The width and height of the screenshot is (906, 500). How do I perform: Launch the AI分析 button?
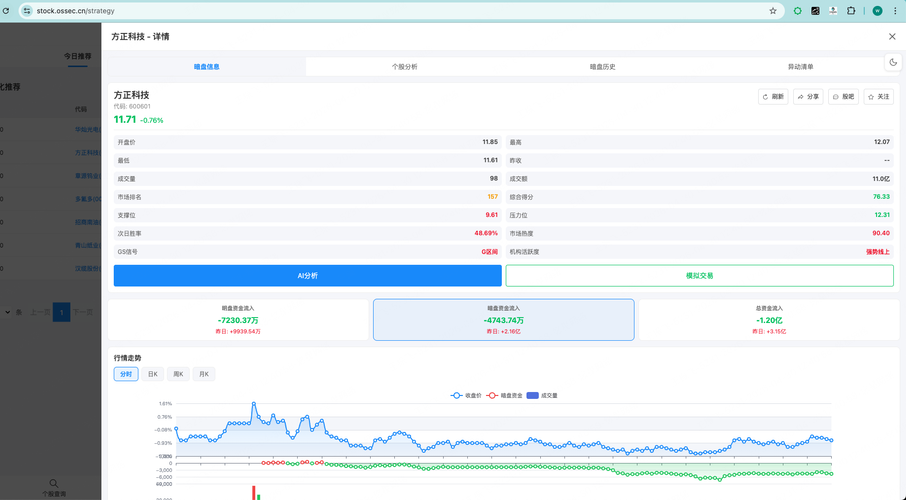(307, 276)
